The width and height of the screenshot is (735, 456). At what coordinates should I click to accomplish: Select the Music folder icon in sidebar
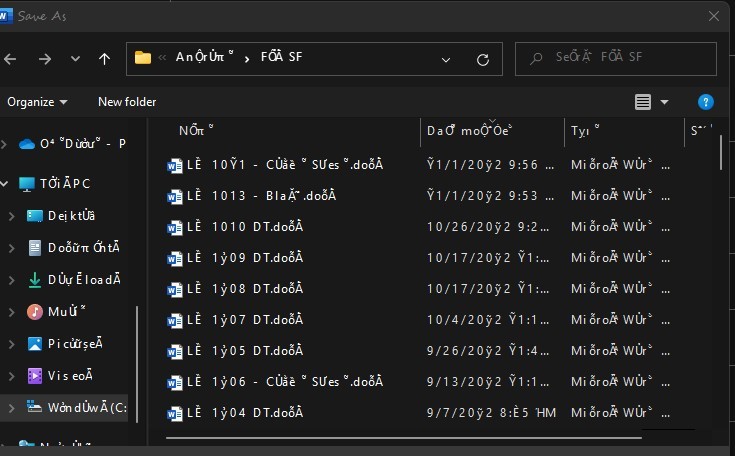35,312
